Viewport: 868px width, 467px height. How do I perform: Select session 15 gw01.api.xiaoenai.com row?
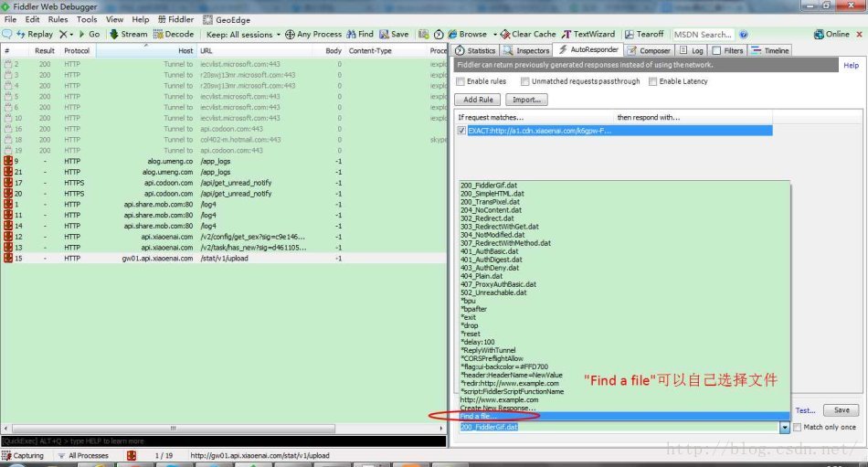pos(224,258)
